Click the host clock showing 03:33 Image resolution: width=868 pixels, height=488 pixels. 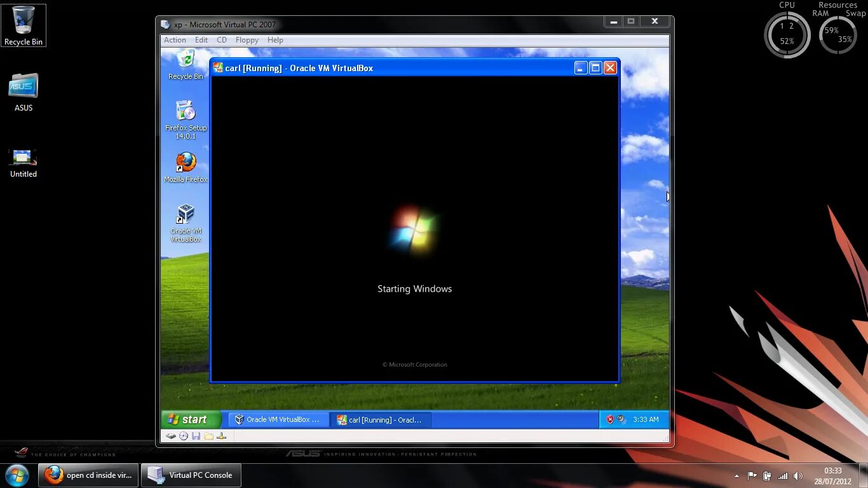coord(832,475)
